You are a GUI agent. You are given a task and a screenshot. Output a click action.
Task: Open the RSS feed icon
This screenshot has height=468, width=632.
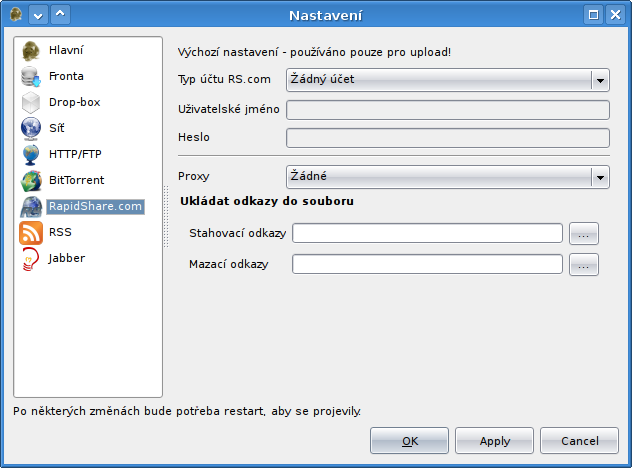31,233
